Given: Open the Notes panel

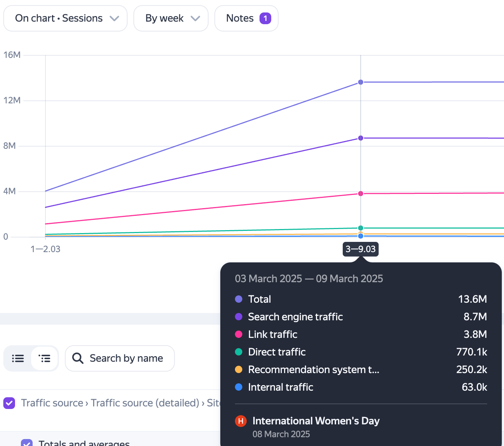Looking at the screenshot, I should click(246, 18).
